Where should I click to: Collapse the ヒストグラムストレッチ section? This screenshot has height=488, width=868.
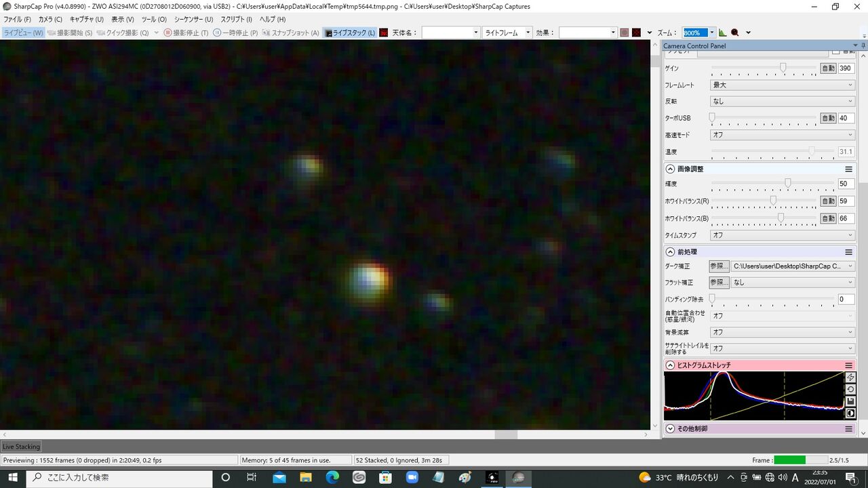coord(670,365)
